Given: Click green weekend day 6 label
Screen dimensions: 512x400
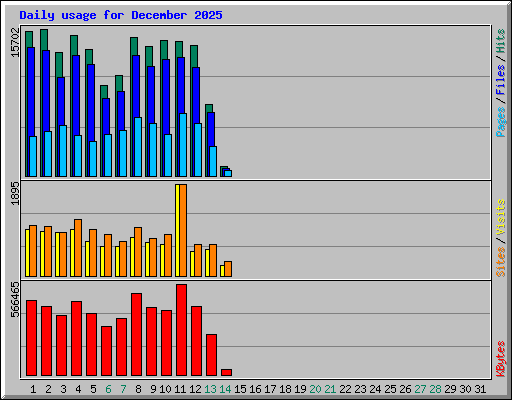Looking at the screenshot, I should (108, 389).
